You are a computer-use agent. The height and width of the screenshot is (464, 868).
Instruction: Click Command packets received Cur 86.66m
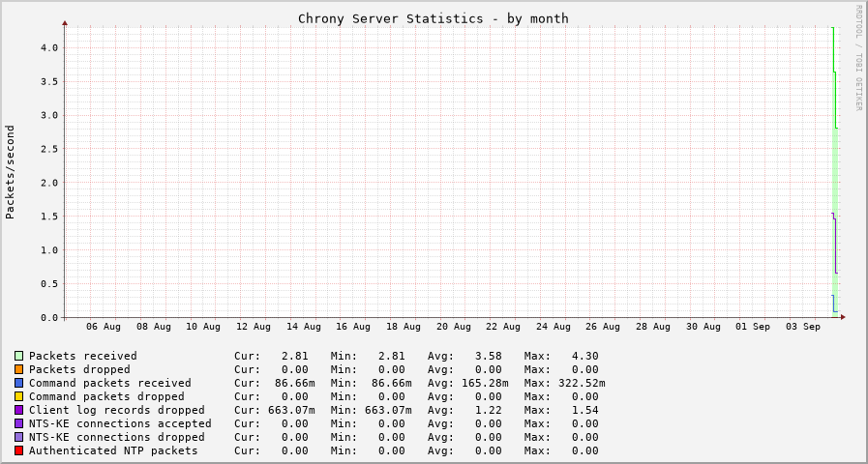point(295,383)
